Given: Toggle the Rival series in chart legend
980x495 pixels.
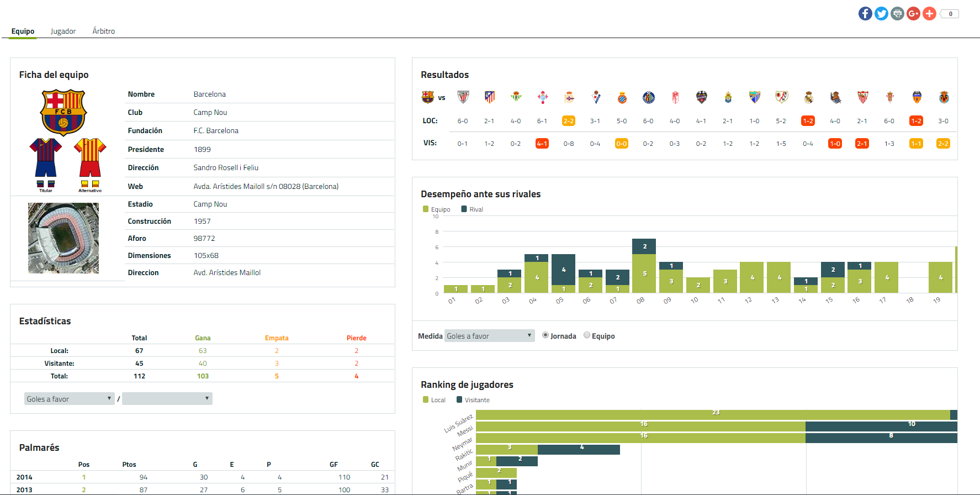Looking at the screenshot, I should pyautogui.click(x=464, y=209).
